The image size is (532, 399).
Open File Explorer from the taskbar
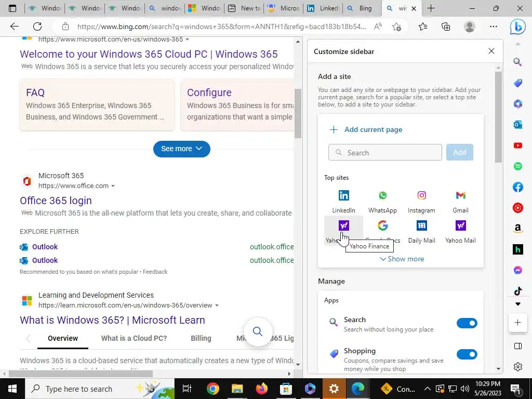click(237, 389)
